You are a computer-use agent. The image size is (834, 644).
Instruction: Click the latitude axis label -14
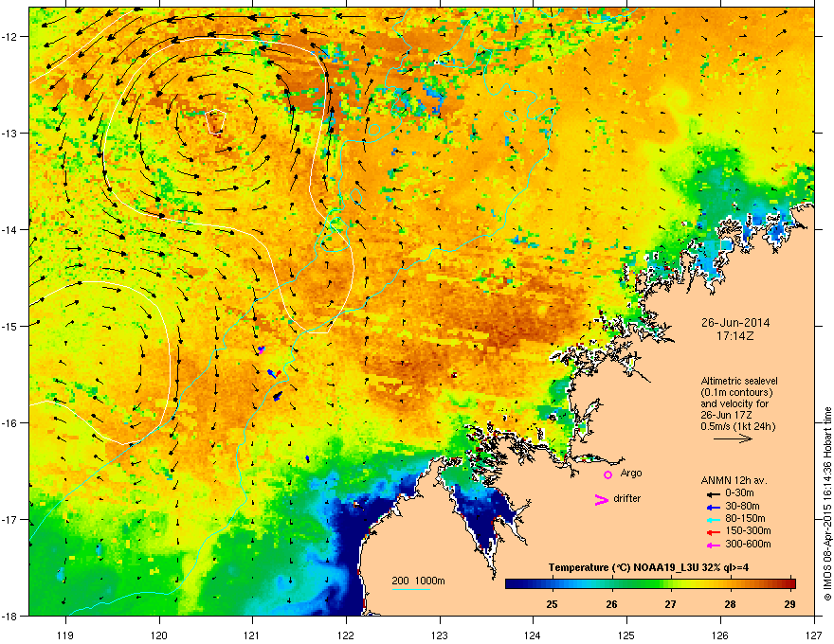click(9, 230)
